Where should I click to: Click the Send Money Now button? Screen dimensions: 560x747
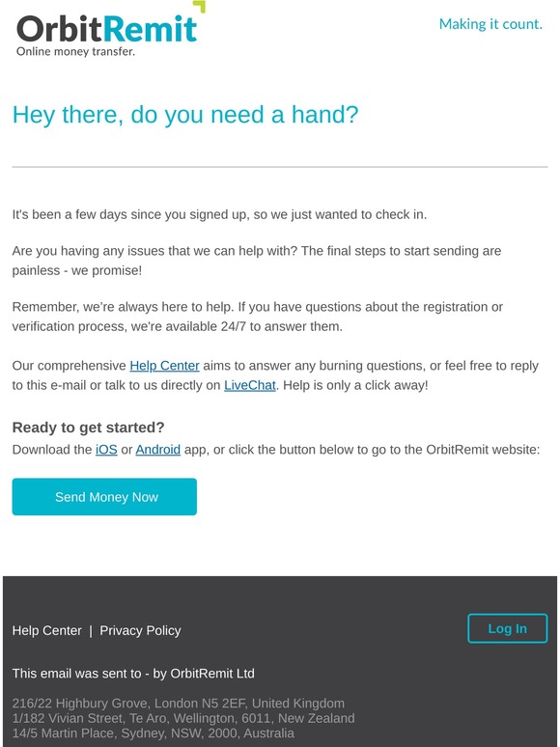click(104, 496)
